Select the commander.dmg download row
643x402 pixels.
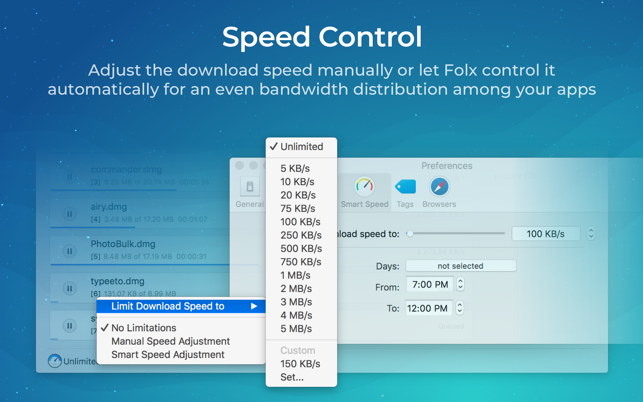point(139,177)
